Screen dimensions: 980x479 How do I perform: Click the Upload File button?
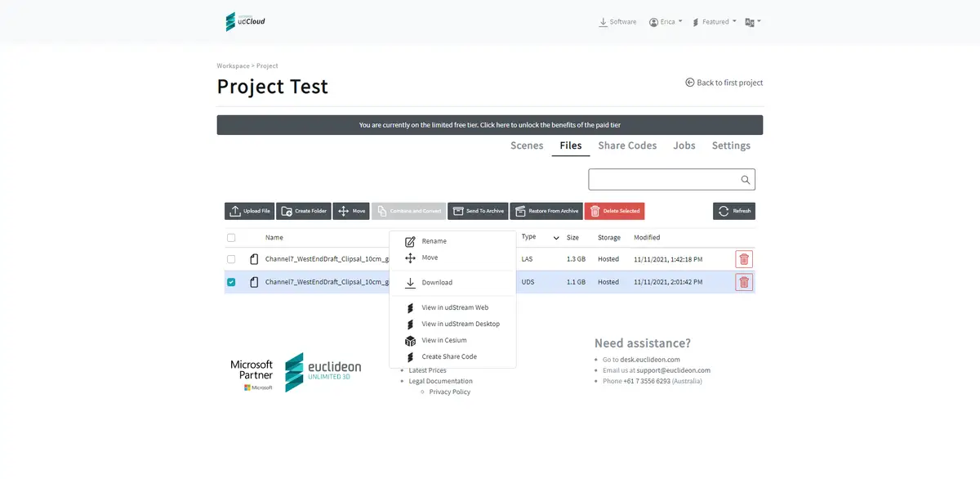250,211
